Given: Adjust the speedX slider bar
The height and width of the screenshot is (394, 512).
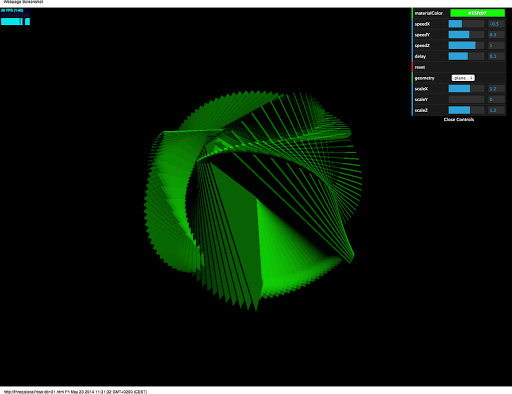Looking at the screenshot, I should [x=466, y=24].
